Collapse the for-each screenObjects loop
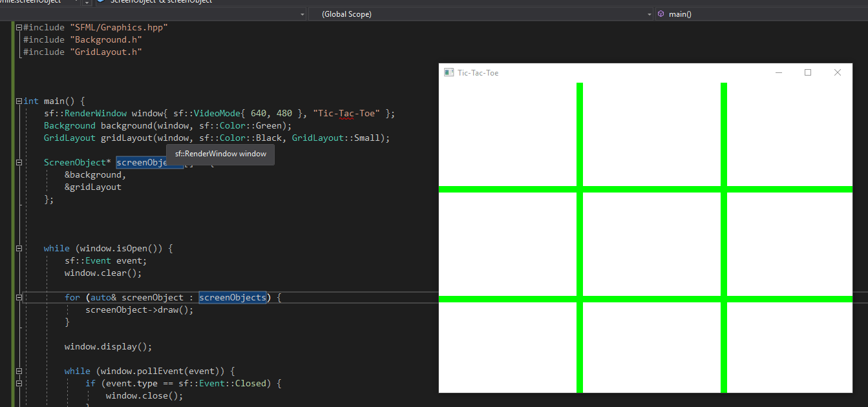Screen dimensions: 868x407 (18, 297)
